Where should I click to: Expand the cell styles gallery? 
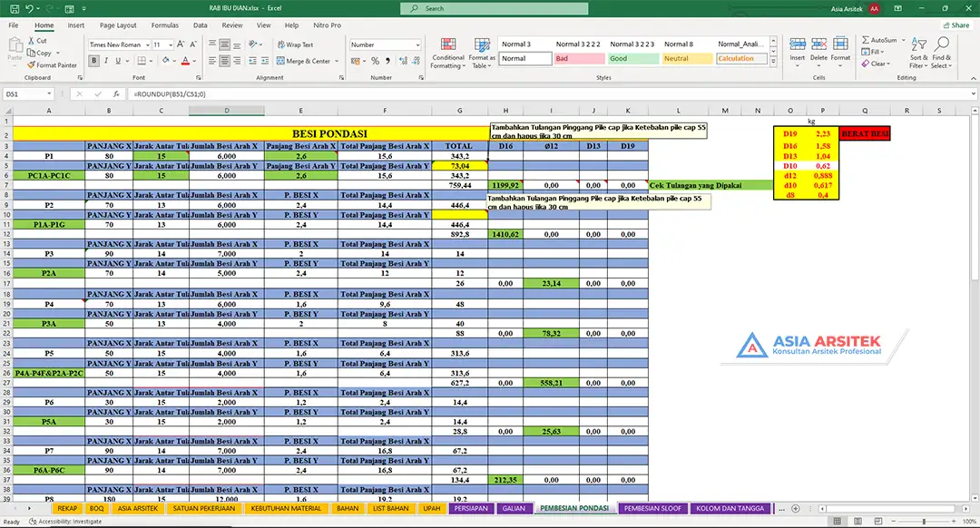pos(774,62)
